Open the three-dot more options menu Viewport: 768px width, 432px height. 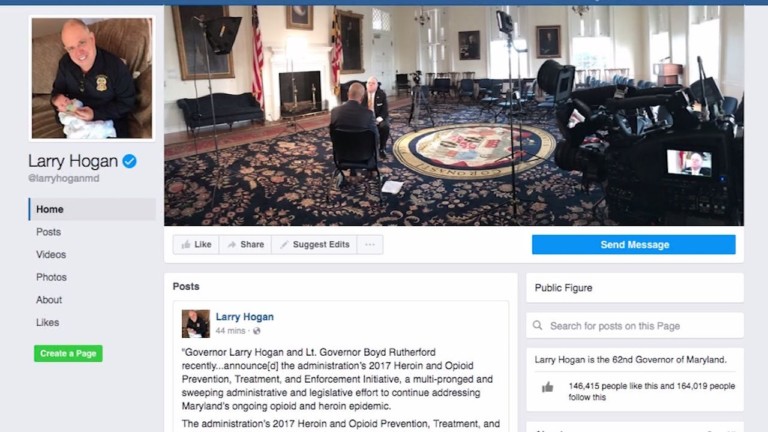click(x=370, y=244)
